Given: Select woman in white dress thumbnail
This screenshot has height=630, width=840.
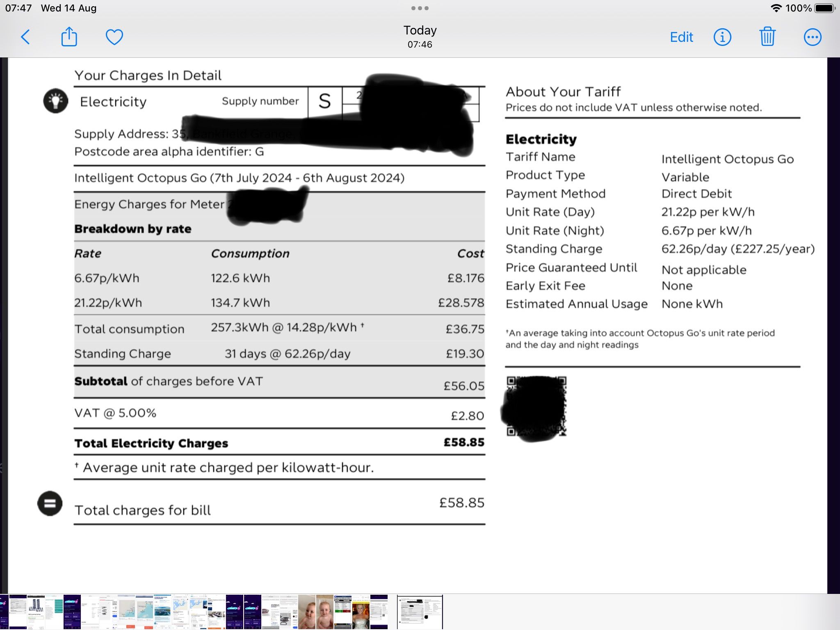Looking at the screenshot, I should (361, 612).
